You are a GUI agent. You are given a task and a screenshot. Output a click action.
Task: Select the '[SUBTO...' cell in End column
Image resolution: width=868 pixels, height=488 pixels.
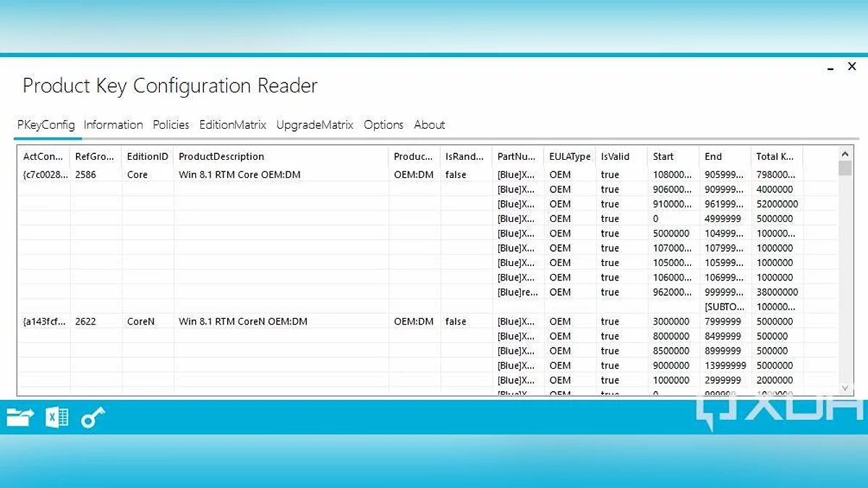click(724, 307)
